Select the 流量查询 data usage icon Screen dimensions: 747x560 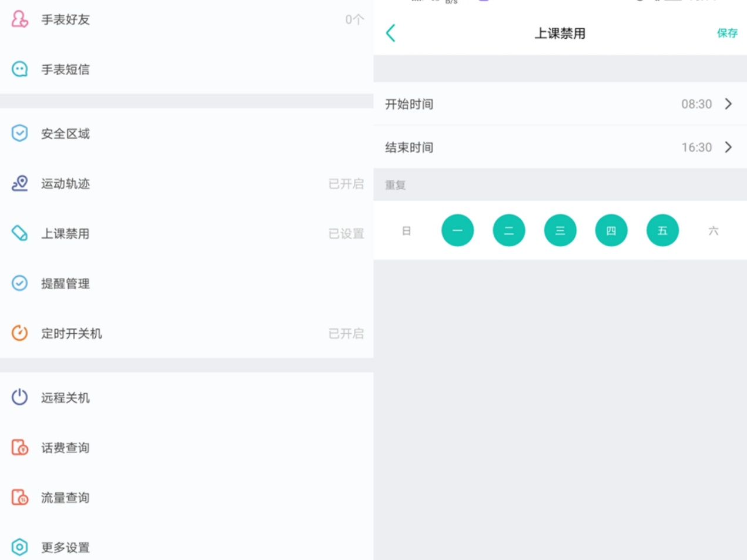click(19, 497)
